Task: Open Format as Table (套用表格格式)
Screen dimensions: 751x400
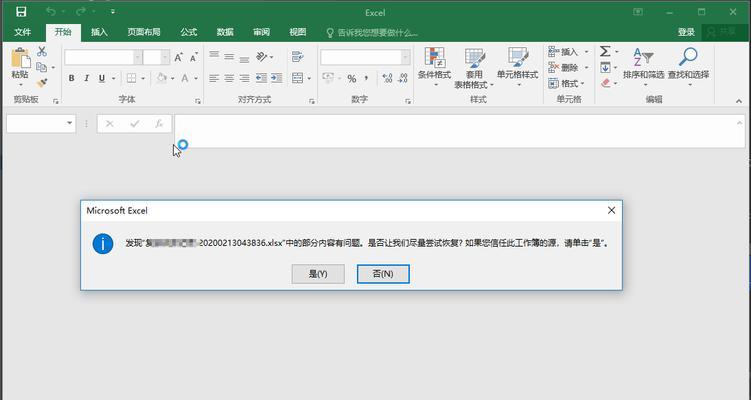Action: (474, 69)
